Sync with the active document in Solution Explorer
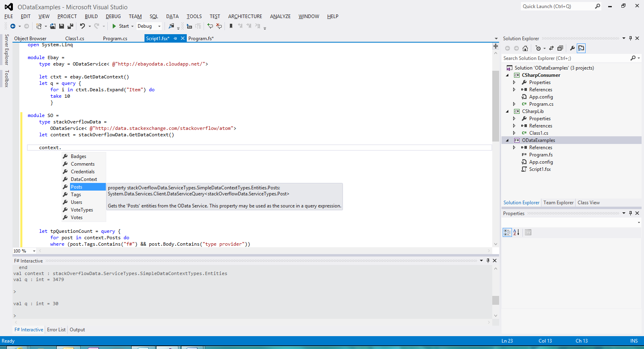644x349 pixels. [x=551, y=48]
